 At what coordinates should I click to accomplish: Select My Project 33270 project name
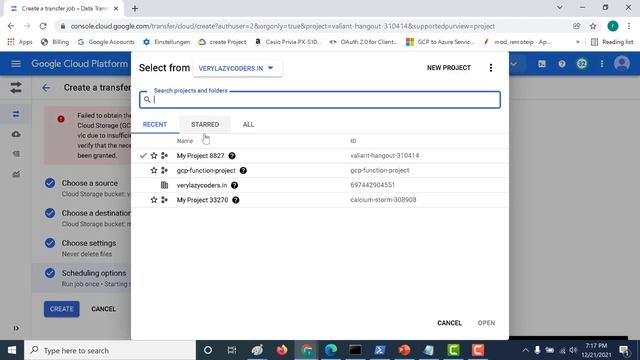click(x=202, y=200)
